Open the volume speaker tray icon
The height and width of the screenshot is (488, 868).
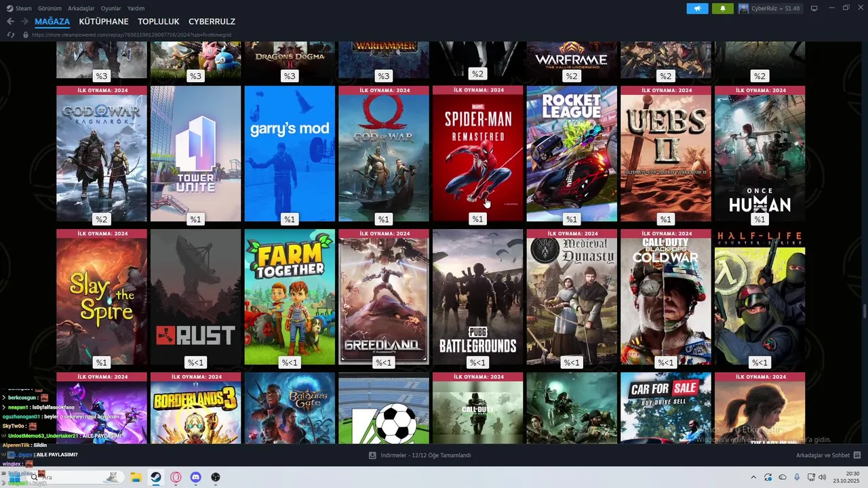(x=823, y=477)
